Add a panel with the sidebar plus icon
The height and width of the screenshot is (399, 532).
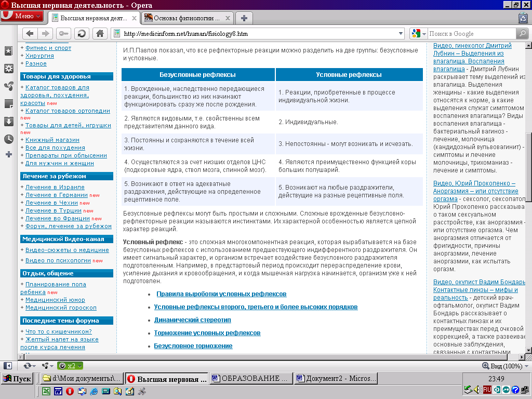(8, 154)
